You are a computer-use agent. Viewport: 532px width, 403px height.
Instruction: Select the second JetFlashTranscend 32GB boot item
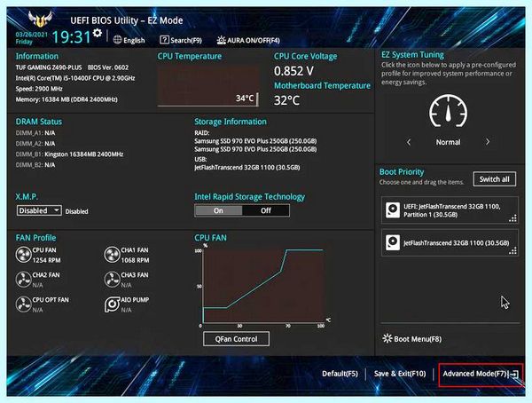pyautogui.click(x=450, y=242)
